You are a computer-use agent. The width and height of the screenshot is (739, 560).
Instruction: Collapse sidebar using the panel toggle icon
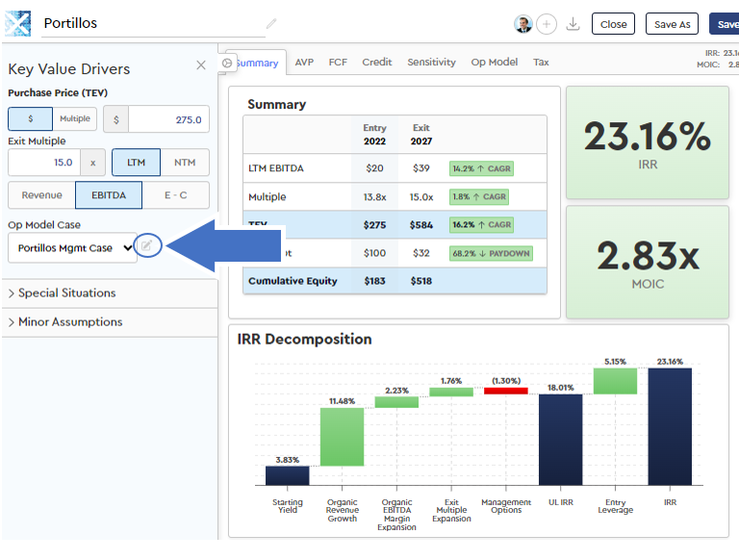[227, 63]
